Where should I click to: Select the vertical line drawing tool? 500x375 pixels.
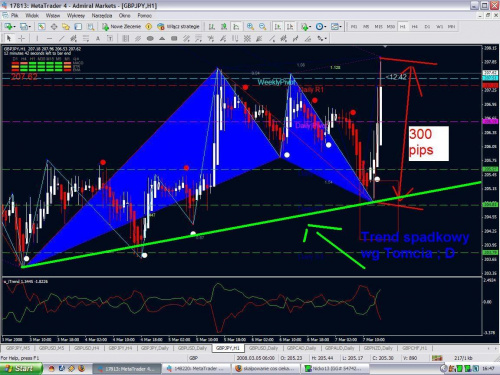click(x=37, y=39)
